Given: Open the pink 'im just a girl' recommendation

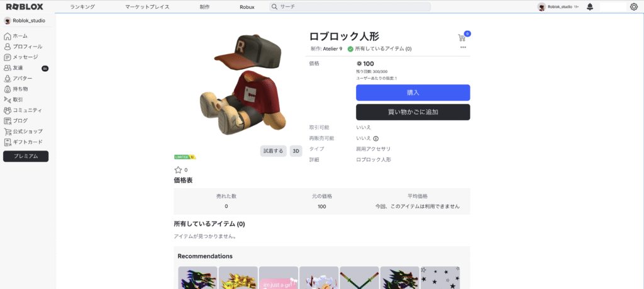Looking at the screenshot, I should 279,278.
